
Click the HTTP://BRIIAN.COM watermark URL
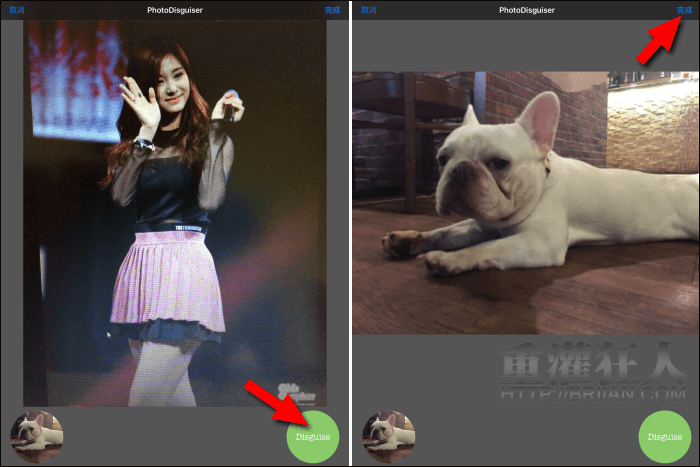tap(590, 397)
